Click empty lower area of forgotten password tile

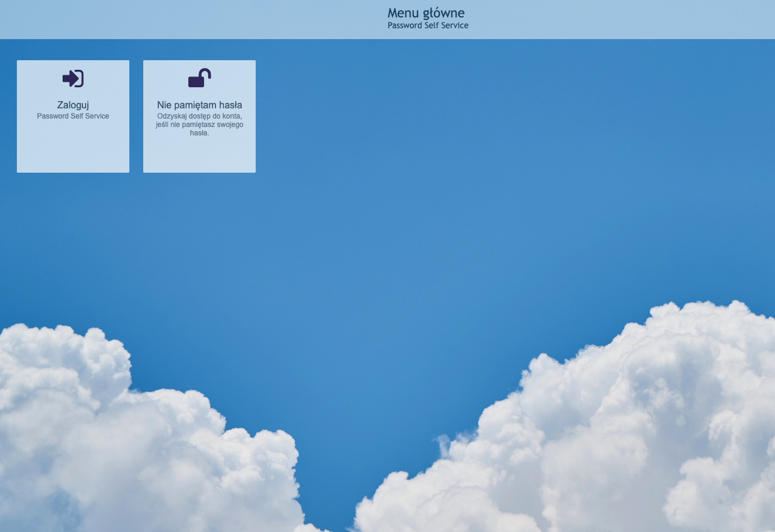click(x=199, y=156)
